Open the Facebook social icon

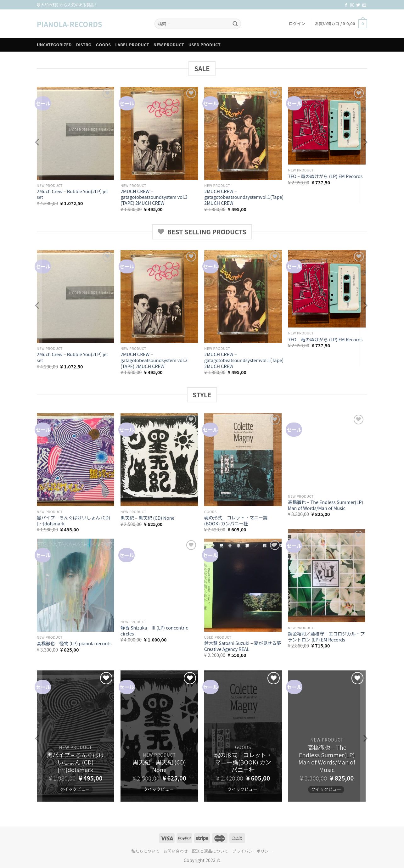click(x=346, y=5)
